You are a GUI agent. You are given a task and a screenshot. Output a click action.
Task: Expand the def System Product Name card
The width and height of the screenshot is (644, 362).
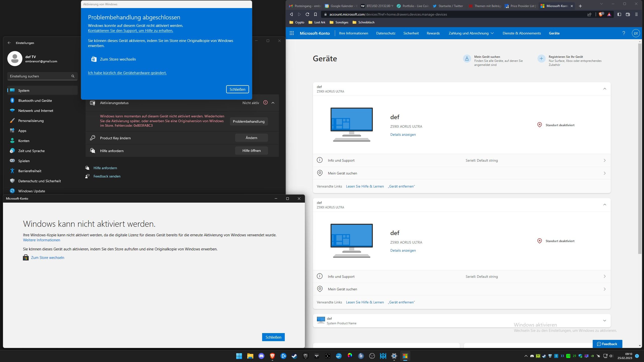[605, 321]
